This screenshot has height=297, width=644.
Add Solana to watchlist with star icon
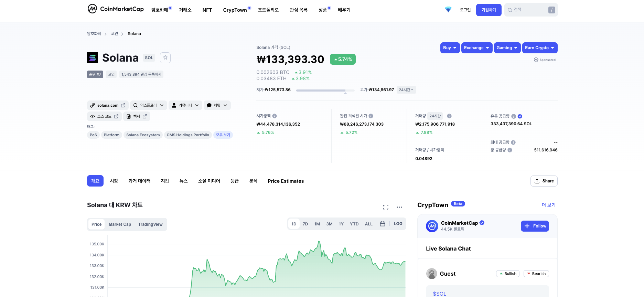click(x=165, y=57)
